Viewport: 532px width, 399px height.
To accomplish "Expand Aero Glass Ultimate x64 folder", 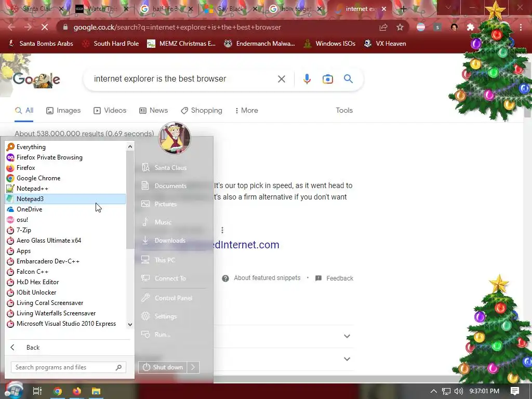I will [65, 241].
